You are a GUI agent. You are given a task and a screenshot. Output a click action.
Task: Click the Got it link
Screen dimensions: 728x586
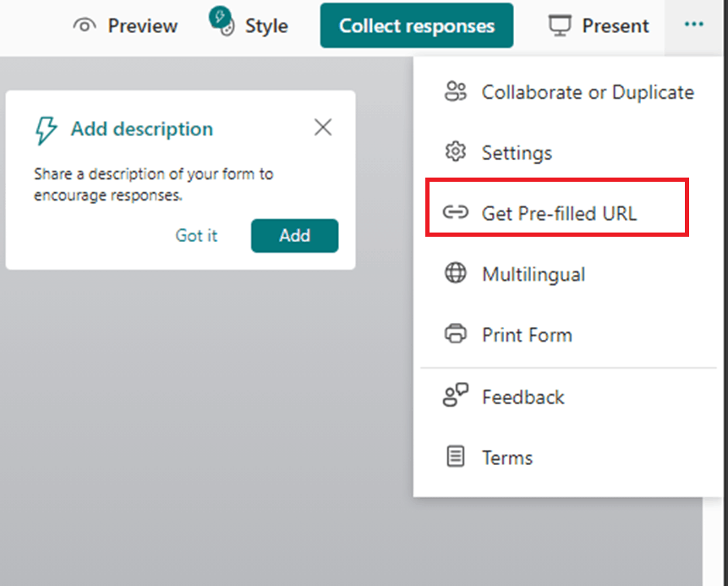tap(196, 236)
